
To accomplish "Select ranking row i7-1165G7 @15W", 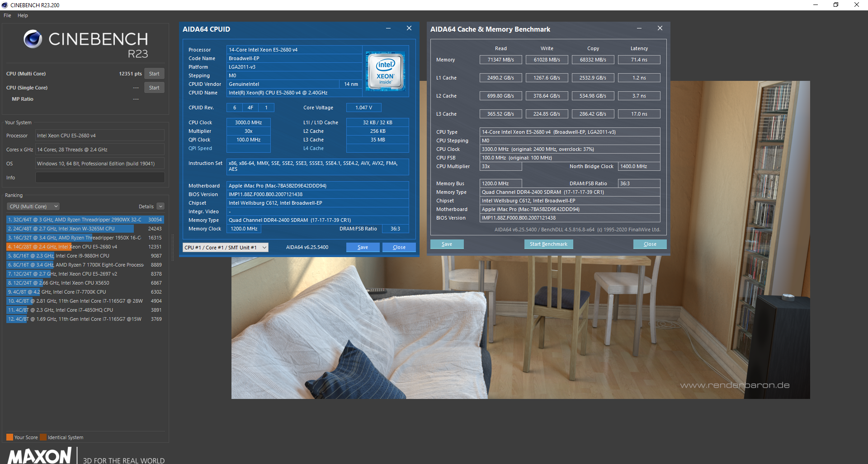I will (x=85, y=319).
